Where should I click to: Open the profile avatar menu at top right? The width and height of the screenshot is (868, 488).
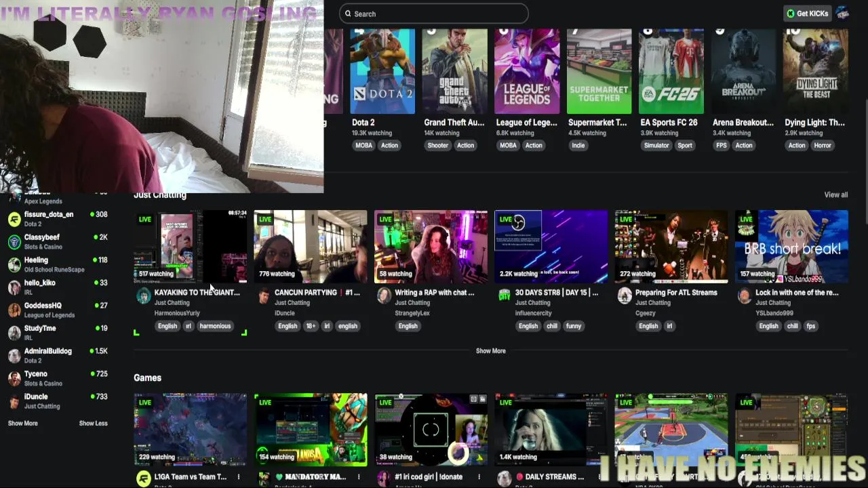pos(843,14)
